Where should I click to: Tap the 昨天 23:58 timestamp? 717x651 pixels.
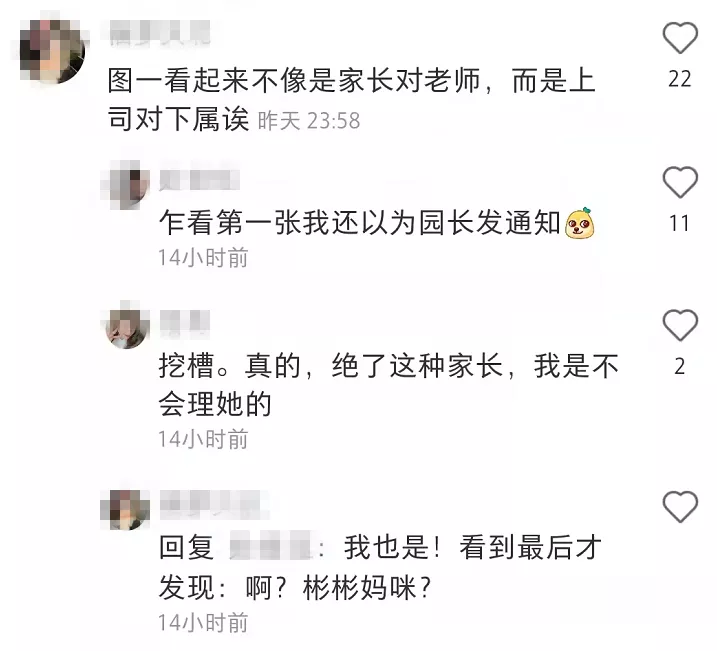[x=309, y=121]
